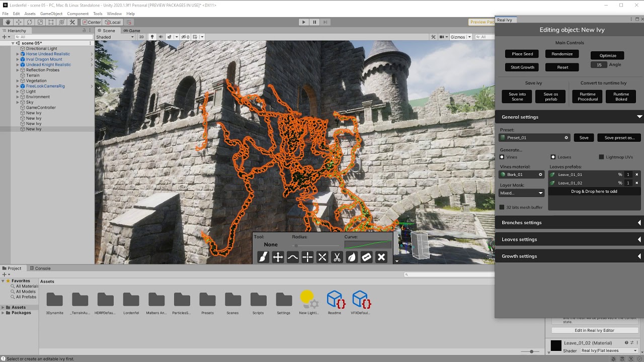644x362 pixels.
Task: Open the Layer Mask Mixed dropdown
Action: 521,193
